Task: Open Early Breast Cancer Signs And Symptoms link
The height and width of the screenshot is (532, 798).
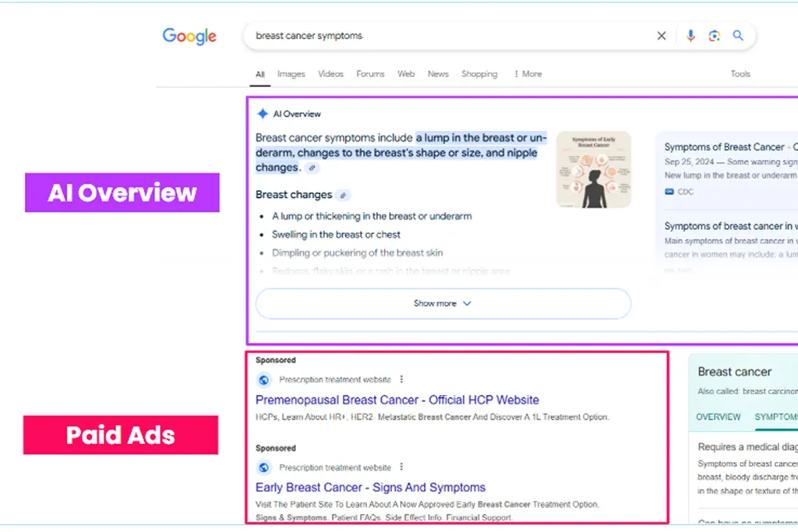Action: coord(370,488)
